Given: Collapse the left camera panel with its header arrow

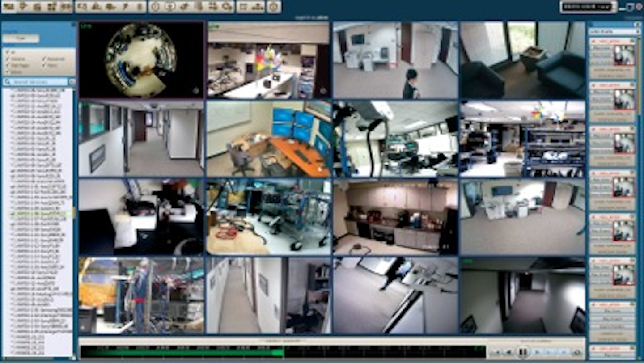Looking at the screenshot, I should 74,25.
